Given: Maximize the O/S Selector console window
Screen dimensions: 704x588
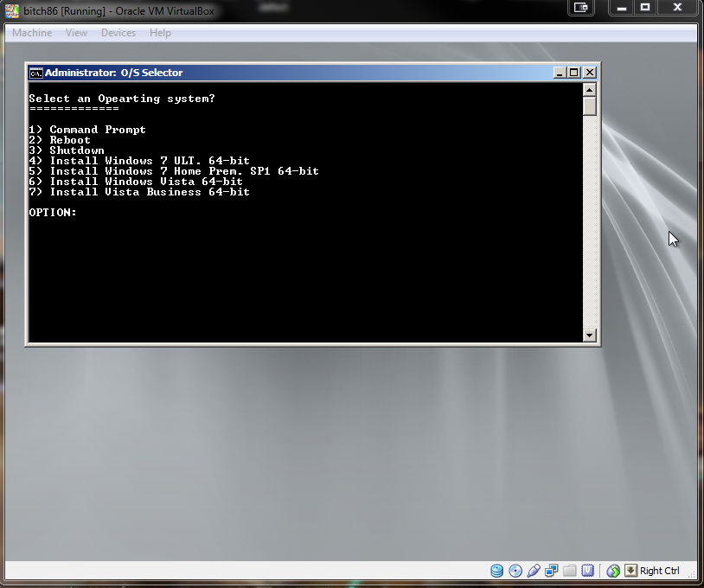Looking at the screenshot, I should [x=574, y=73].
